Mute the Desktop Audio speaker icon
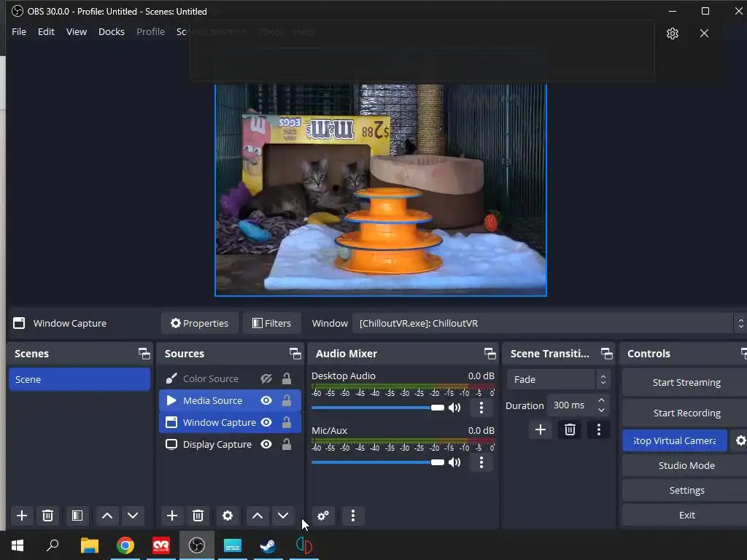This screenshot has height=560, width=747. [454, 408]
